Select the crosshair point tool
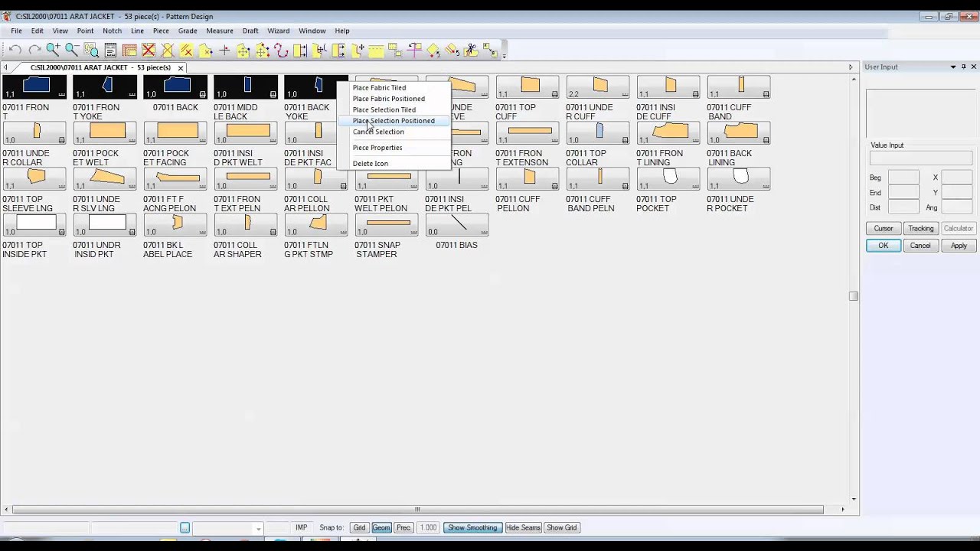Screen dimensions: 980x551 tap(224, 50)
